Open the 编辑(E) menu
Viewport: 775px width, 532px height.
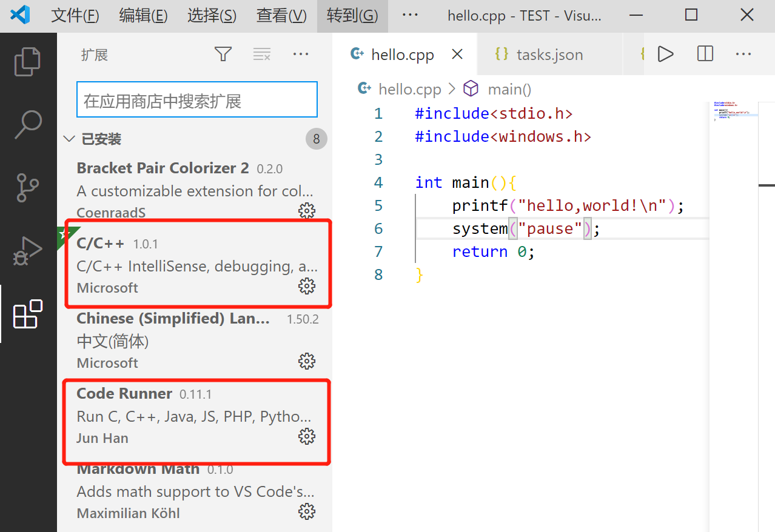(144, 16)
